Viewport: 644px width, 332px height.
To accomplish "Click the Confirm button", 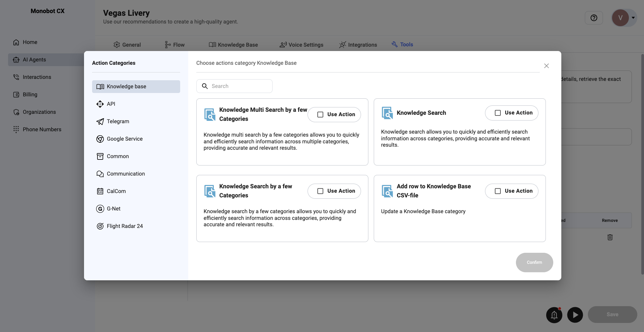I will coord(534,263).
